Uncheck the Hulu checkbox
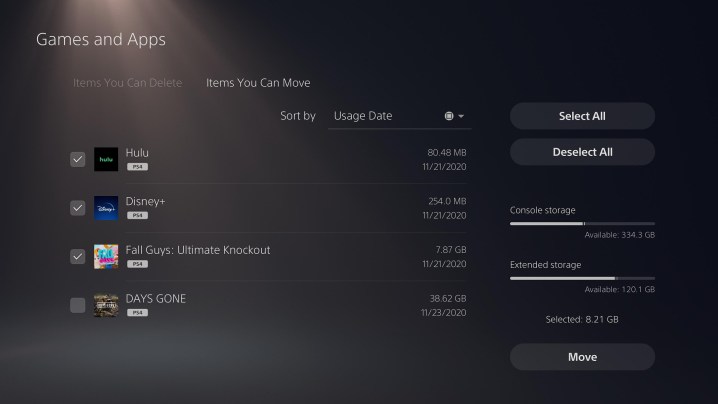718x404 pixels. point(78,159)
